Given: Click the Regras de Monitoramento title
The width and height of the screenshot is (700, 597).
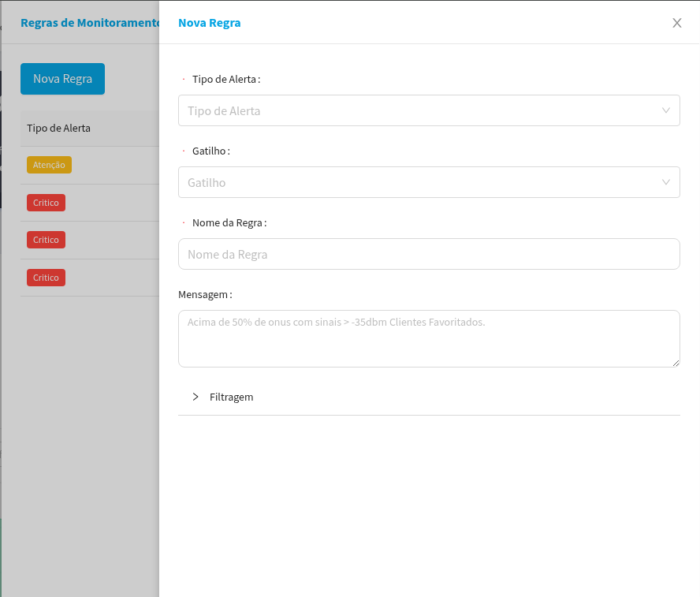Looking at the screenshot, I should 90,23.
